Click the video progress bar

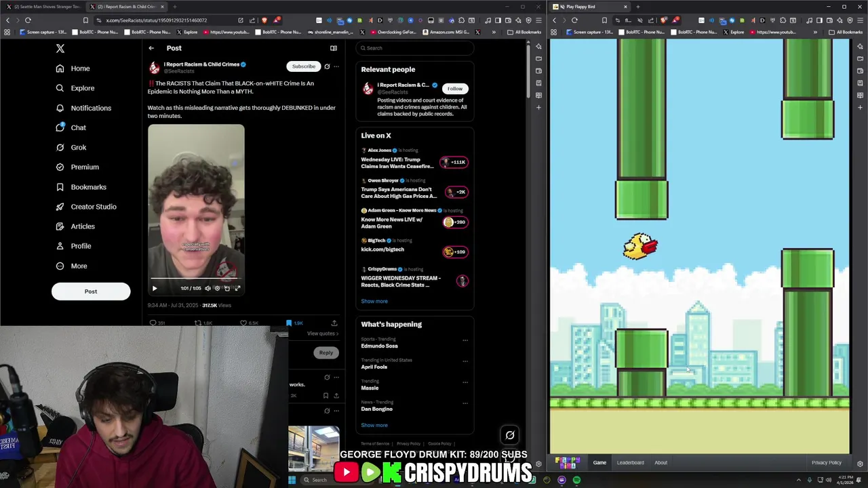(x=196, y=279)
